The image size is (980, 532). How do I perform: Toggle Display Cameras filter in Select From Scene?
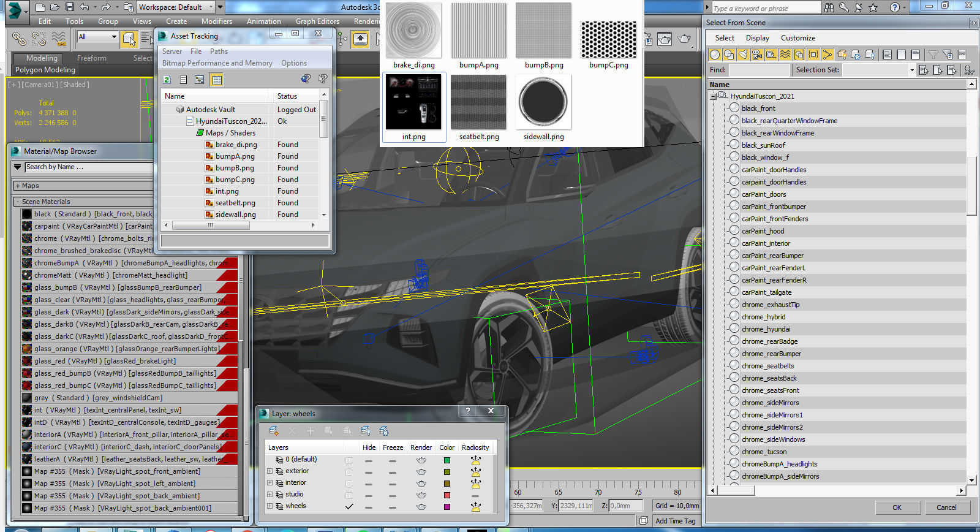[x=756, y=55]
